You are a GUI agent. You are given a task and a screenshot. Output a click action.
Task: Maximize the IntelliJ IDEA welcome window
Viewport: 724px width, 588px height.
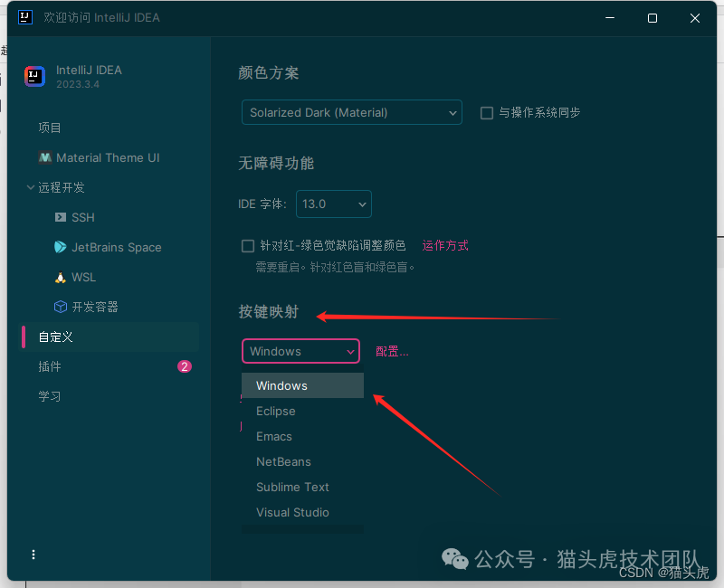[653, 18]
